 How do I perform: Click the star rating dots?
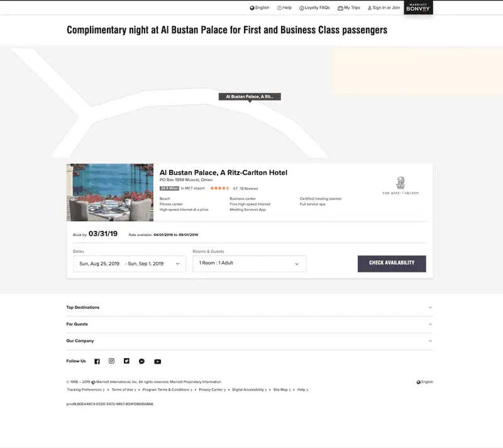[x=219, y=188]
